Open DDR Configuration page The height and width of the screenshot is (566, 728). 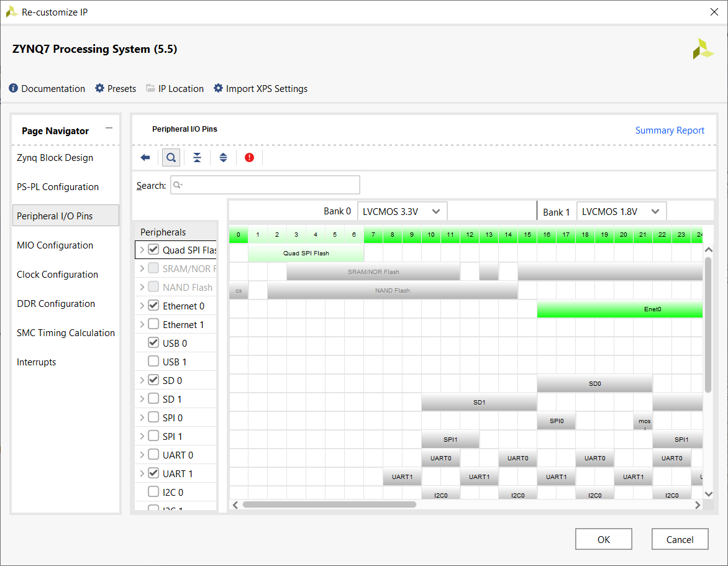pyautogui.click(x=56, y=304)
